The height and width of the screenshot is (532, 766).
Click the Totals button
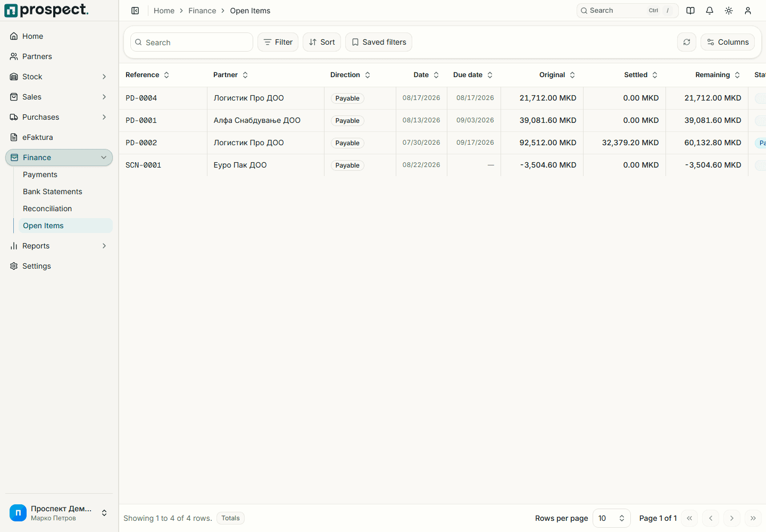[230, 518]
